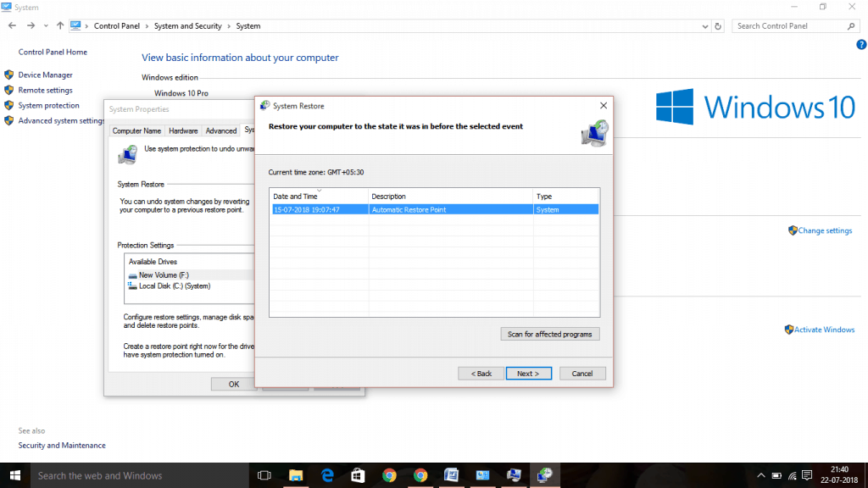Viewport: 868px width, 488px height.
Task: Open recent locations dropdown beside forward arrow
Action: point(46,25)
